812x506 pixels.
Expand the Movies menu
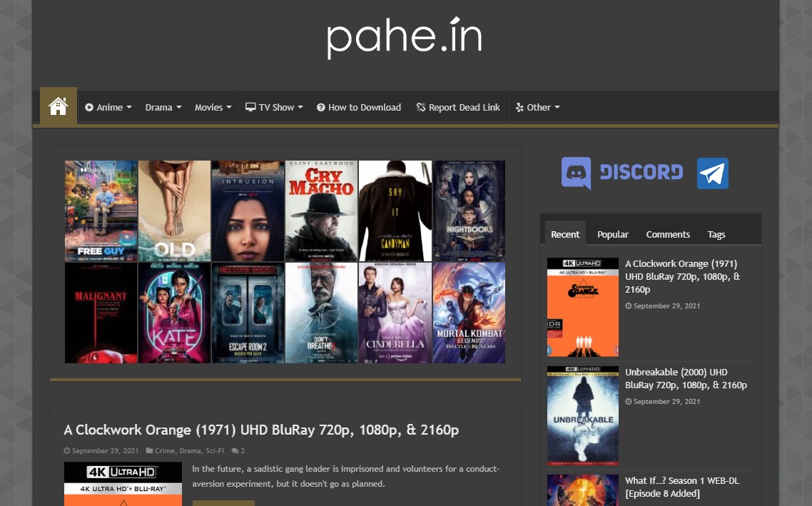(213, 107)
